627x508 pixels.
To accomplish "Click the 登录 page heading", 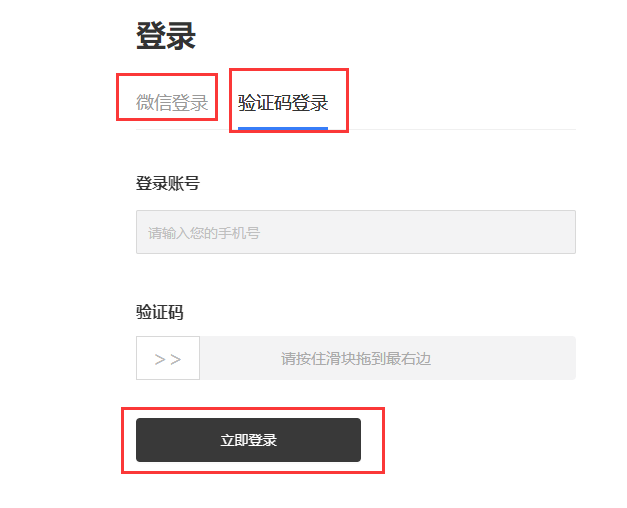I will [x=166, y=36].
